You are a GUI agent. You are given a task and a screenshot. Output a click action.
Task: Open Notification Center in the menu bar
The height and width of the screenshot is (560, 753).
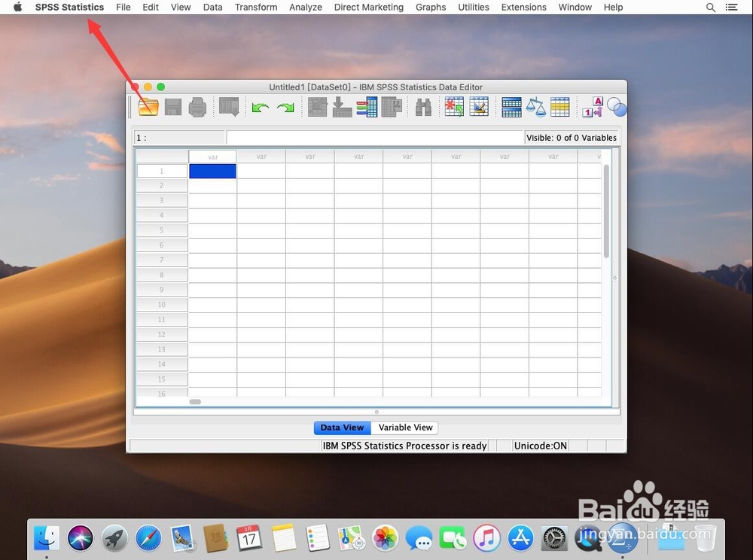(731, 8)
